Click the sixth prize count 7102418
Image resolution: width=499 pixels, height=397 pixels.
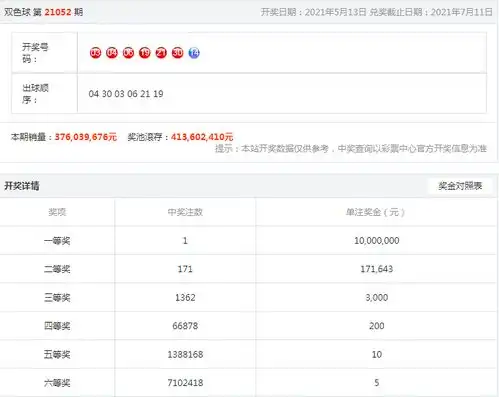pos(185,383)
